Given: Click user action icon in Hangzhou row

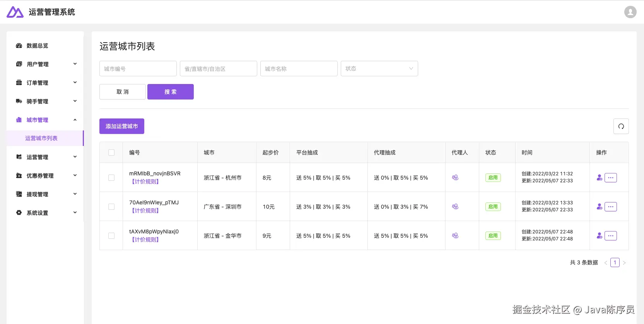Looking at the screenshot, I should (599, 178).
